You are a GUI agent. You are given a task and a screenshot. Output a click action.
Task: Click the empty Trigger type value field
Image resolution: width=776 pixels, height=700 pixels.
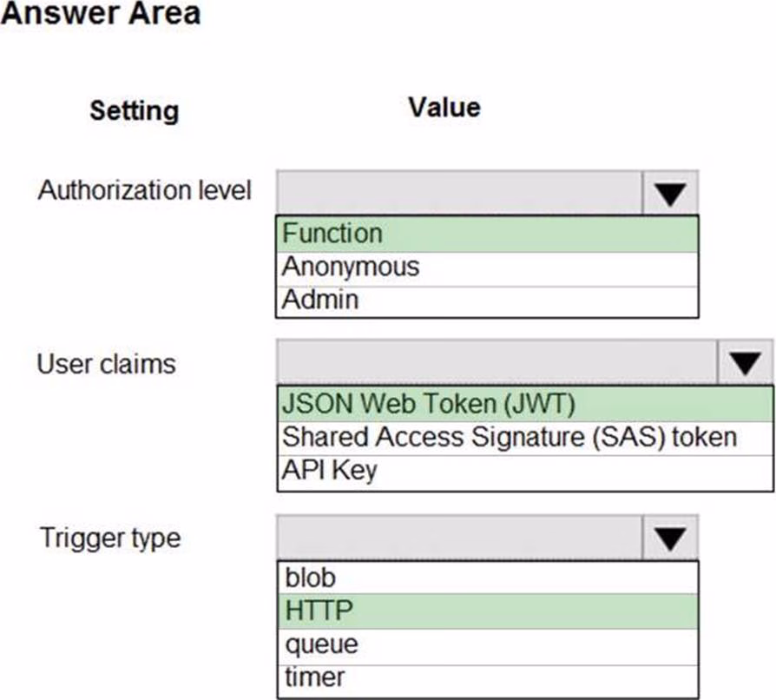coord(459,538)
